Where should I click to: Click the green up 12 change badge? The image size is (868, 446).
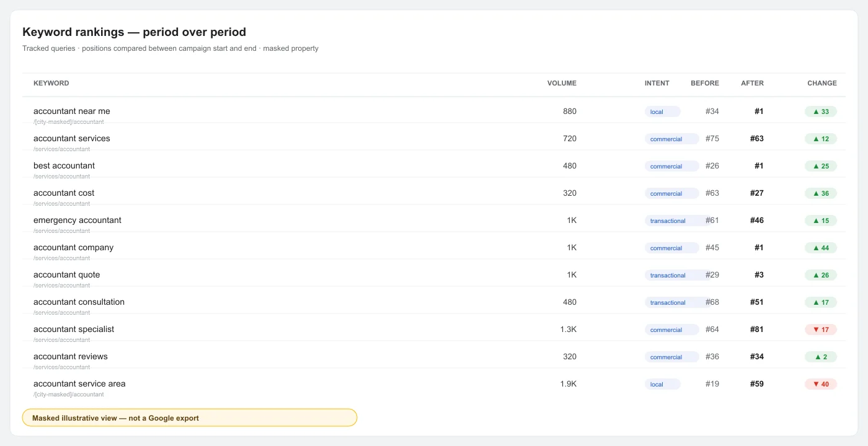821,139
